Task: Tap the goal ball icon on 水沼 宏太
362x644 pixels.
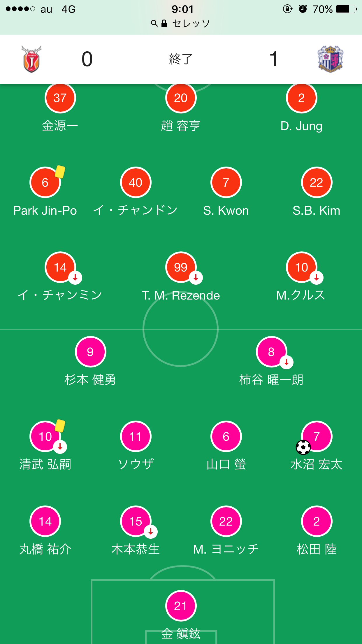Action: 303,447
